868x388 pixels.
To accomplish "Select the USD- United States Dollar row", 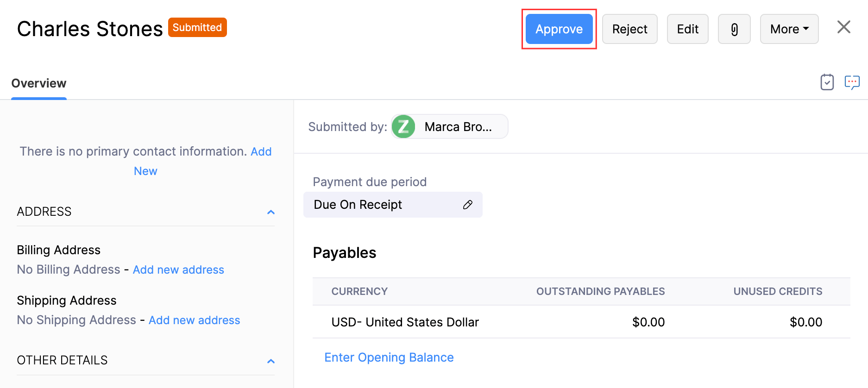I will pos(405,322).
